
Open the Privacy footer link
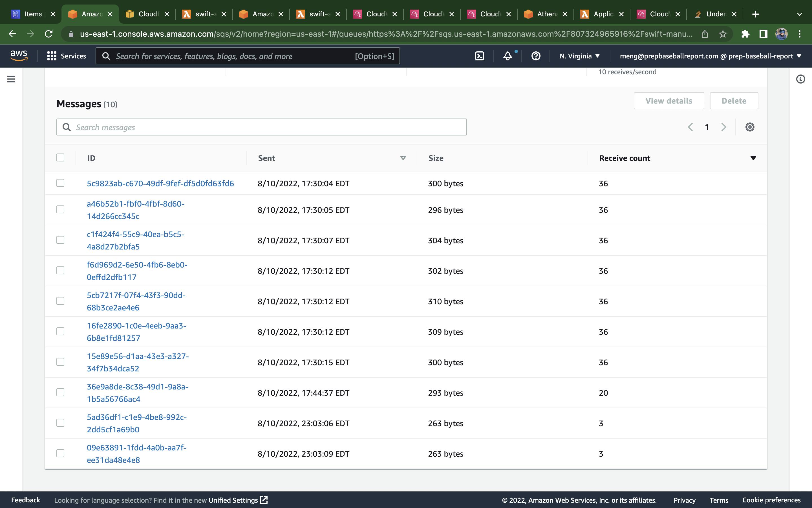(x=685, y=500)
